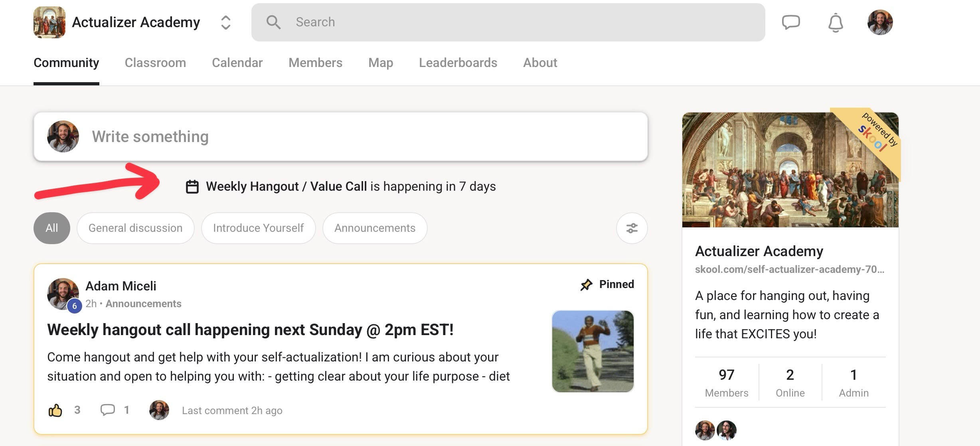The height and width of the screenshot is (446, 980).
Task: Switch to the Classroom tab
Action: [x=155, y=63]
